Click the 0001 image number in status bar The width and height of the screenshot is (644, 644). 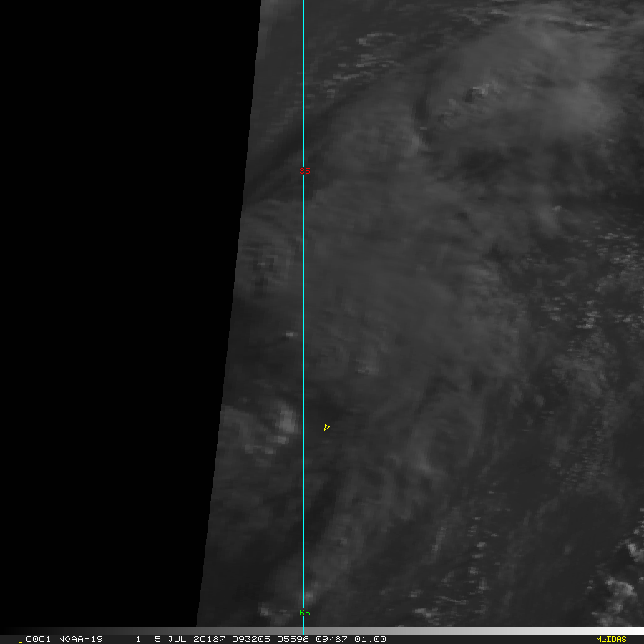33,639
